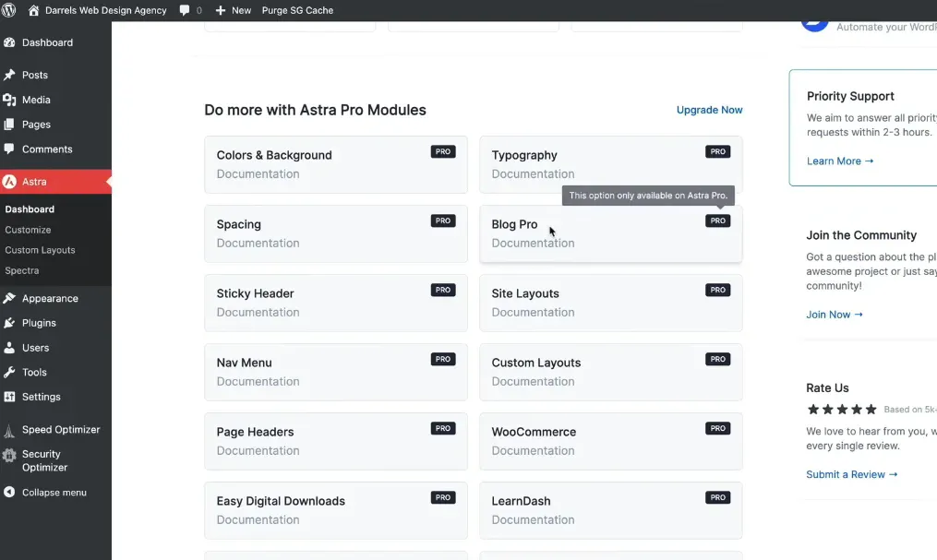Click the Upgrade Now link
This screenshot has width=937, height=560.
pyautogui.click(x=709, y=110)
